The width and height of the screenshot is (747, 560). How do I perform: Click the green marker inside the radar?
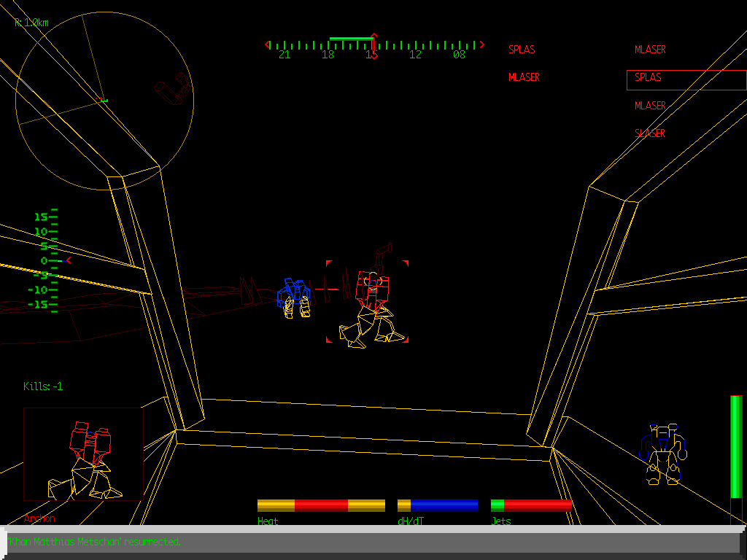pos(104,100)
